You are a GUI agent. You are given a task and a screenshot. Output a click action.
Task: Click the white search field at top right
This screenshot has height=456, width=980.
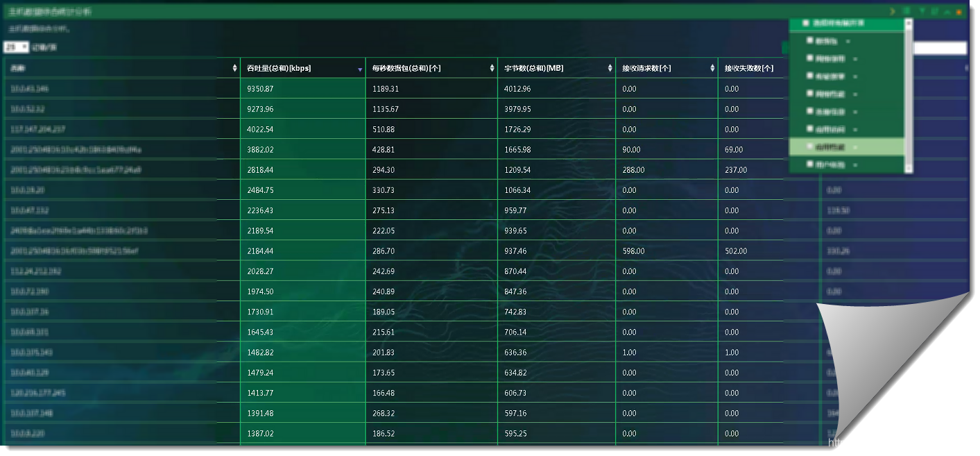pos(940,48)
